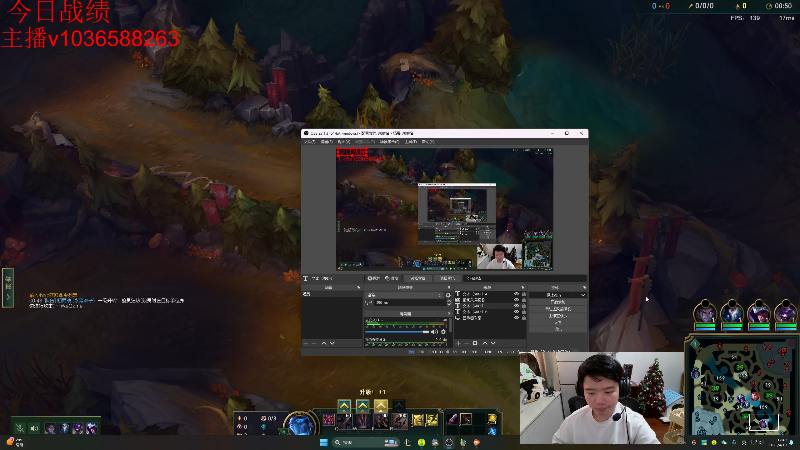Hide the second source eye icon
This screenshot has height=450, width=800.
[516, 300]
